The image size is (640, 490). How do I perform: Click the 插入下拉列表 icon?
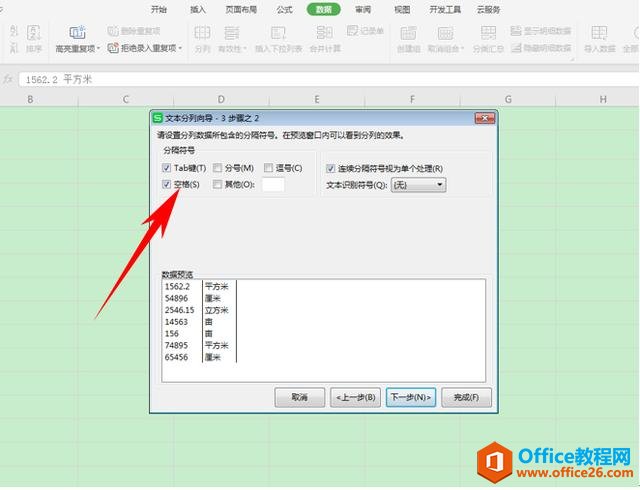tap(278, 33)
